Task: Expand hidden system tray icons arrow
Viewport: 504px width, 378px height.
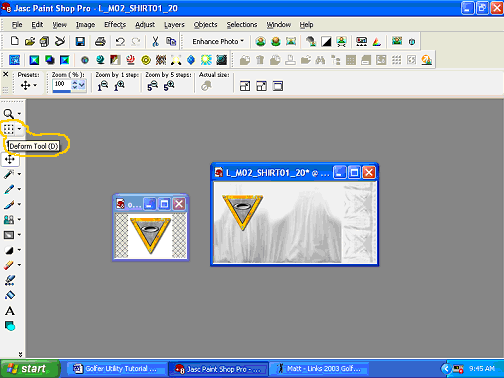Action: tap(446, 369)
